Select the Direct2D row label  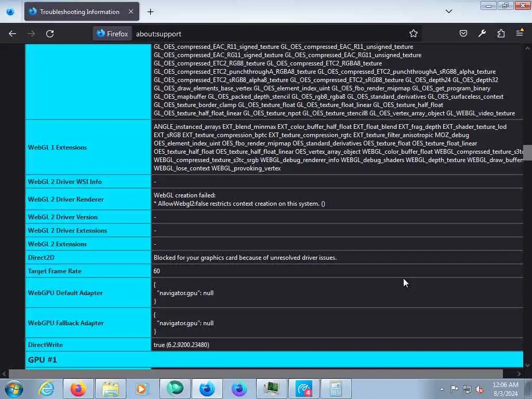[x=41, y=258]
